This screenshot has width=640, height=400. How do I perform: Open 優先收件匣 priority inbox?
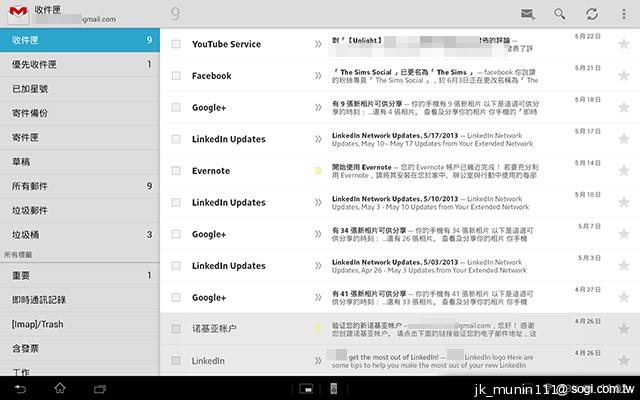pyautogui.click(x=80, y=64)
